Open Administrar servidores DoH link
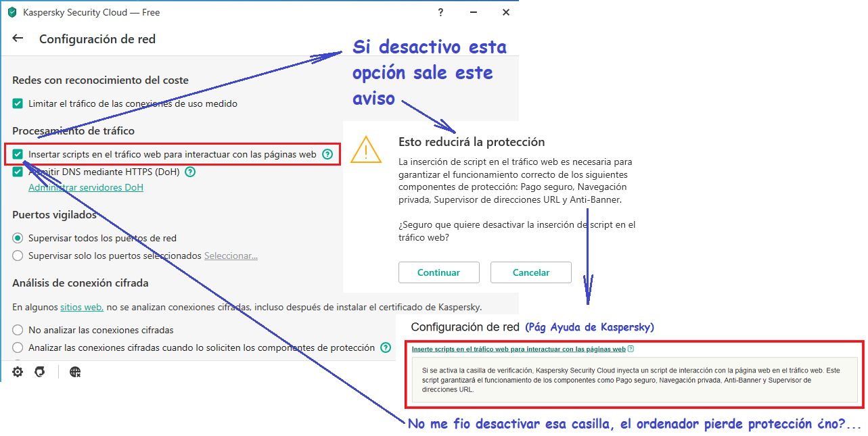This screenshot has height=436, width=868. [86, 187]
